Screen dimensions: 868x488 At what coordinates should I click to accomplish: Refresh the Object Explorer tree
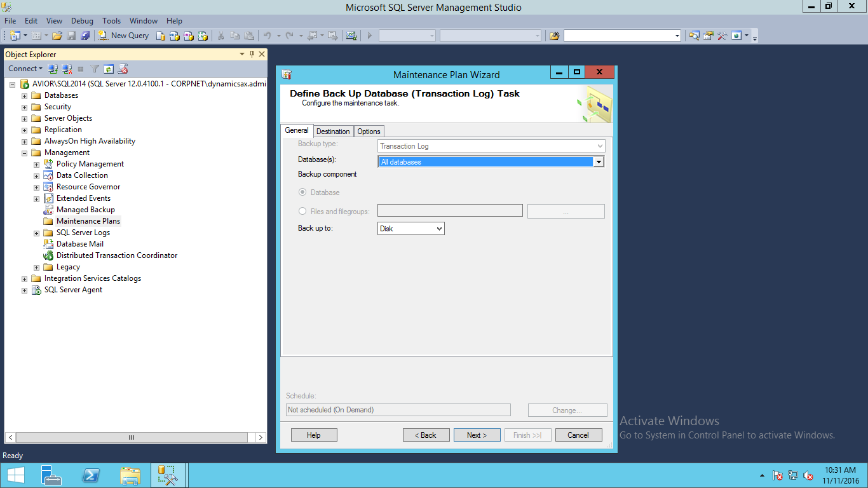[x=109, y=69]
